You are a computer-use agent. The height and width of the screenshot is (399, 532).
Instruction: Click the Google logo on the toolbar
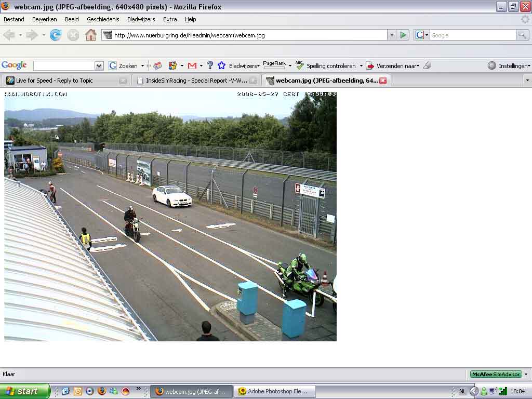click(14, 65)
